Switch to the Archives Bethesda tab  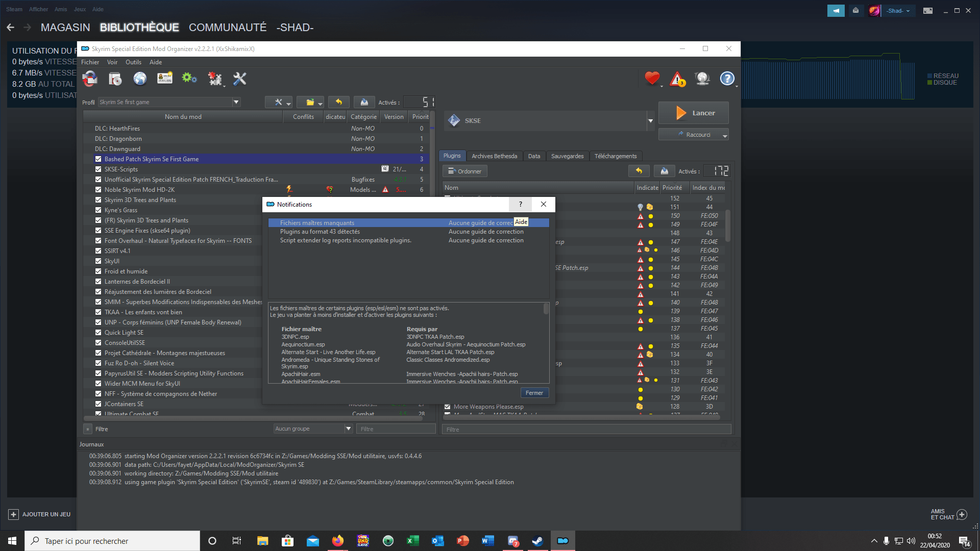(x=494, y=156)
